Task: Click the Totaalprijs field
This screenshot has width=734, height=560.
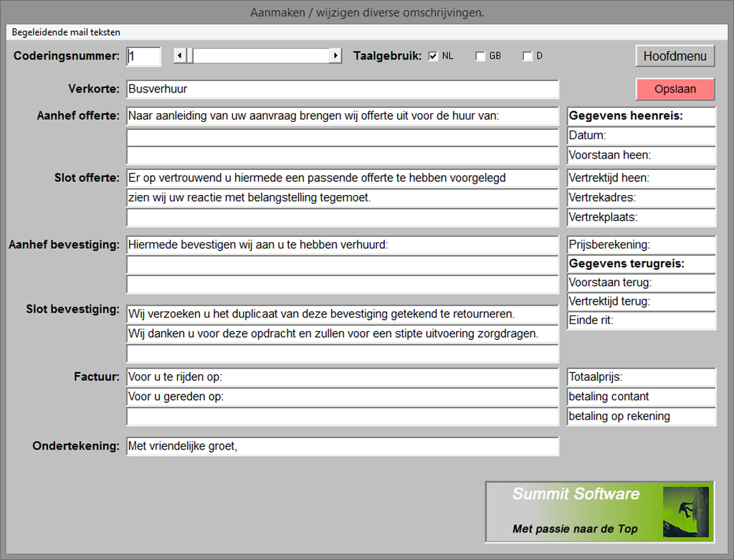Action: coord(642,376)
